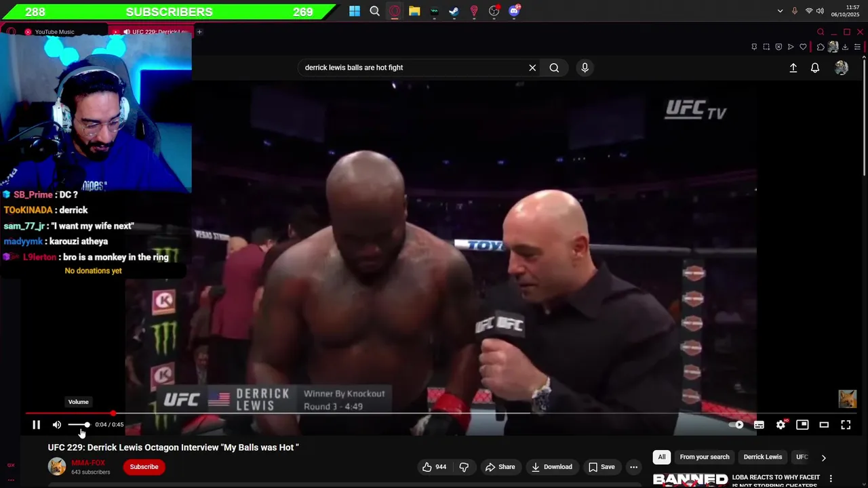Image resolution: width=868 pixels, height=488 pixels.
Task: Open the MMA-FOX channel name link
Action: click(88, 463)
